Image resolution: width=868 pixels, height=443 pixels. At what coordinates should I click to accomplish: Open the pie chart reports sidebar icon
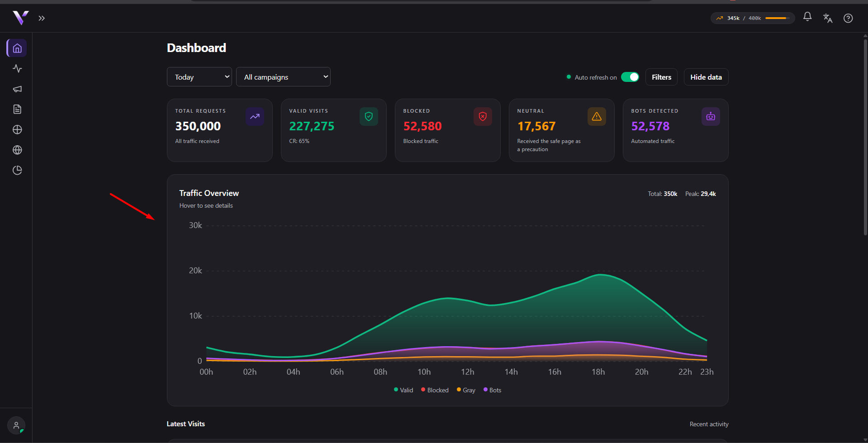click(17, 170)
